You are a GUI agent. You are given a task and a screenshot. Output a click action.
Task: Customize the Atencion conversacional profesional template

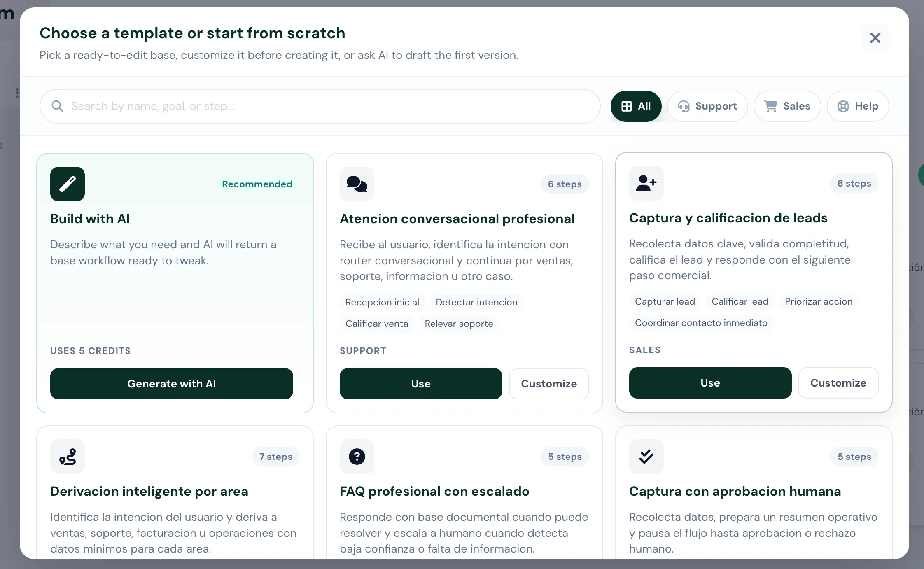549,384
